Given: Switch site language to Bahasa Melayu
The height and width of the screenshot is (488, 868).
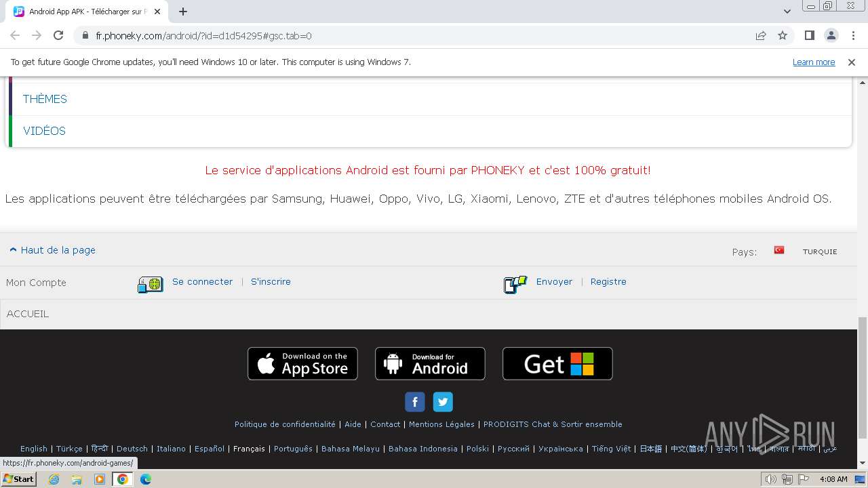Looking at the screenshot, I should pyautogui.click(x=351, y=449).
